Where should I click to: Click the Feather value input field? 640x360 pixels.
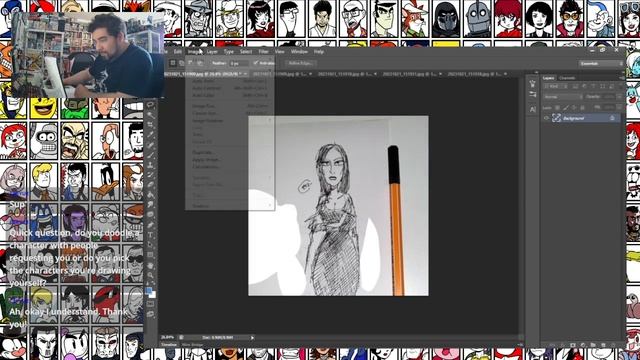pos(238,63)
